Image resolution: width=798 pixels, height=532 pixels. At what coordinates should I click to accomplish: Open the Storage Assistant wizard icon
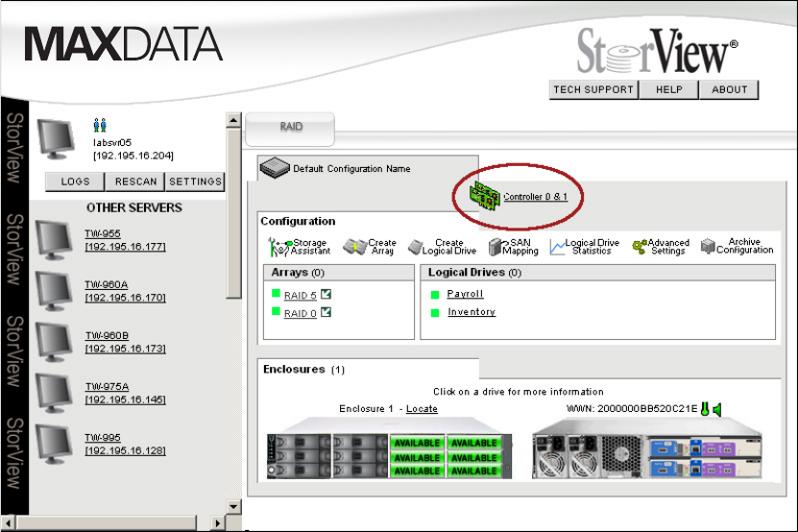point(279,247)
